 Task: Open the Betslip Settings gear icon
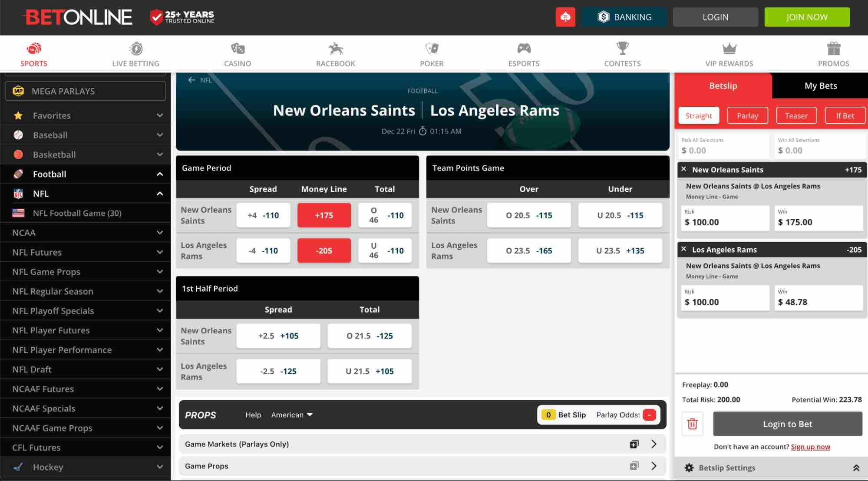coord(689,468)
